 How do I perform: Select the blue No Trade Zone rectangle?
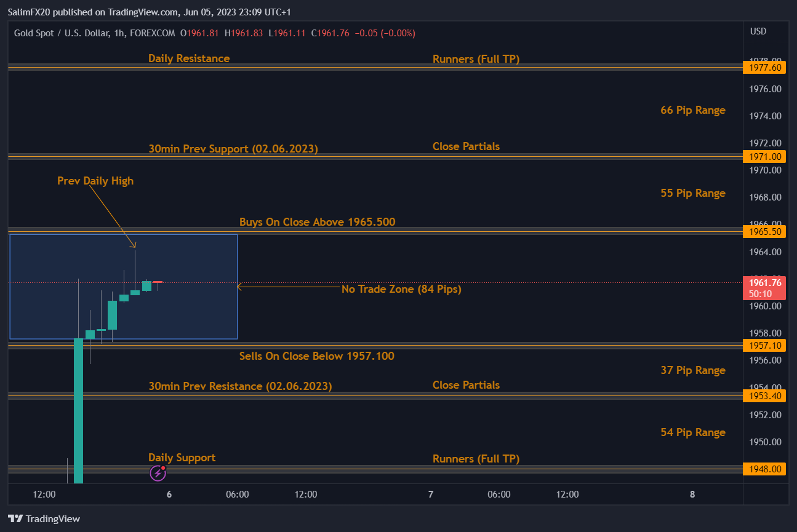(x=123, y=286)
